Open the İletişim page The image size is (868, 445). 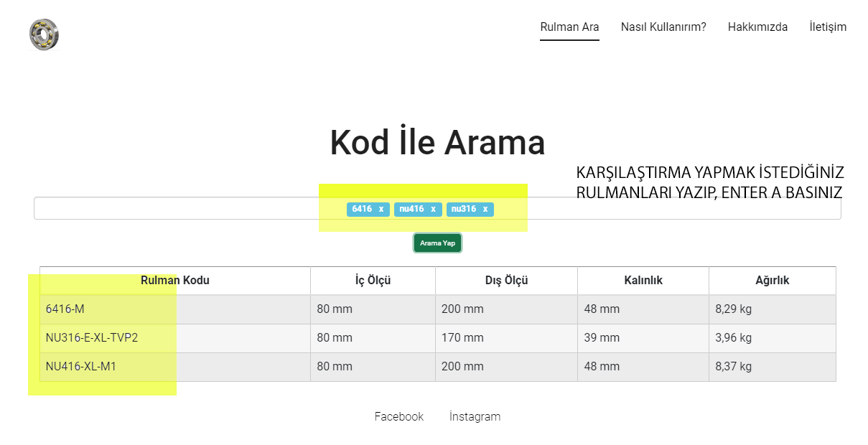(828, 27)
